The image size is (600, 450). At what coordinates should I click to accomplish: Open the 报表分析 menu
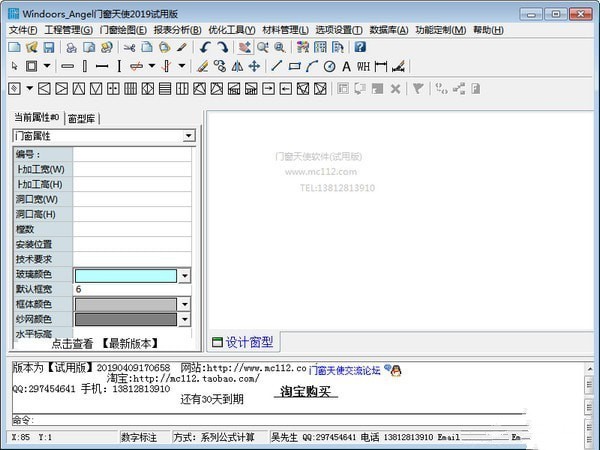tap(176, 30)
